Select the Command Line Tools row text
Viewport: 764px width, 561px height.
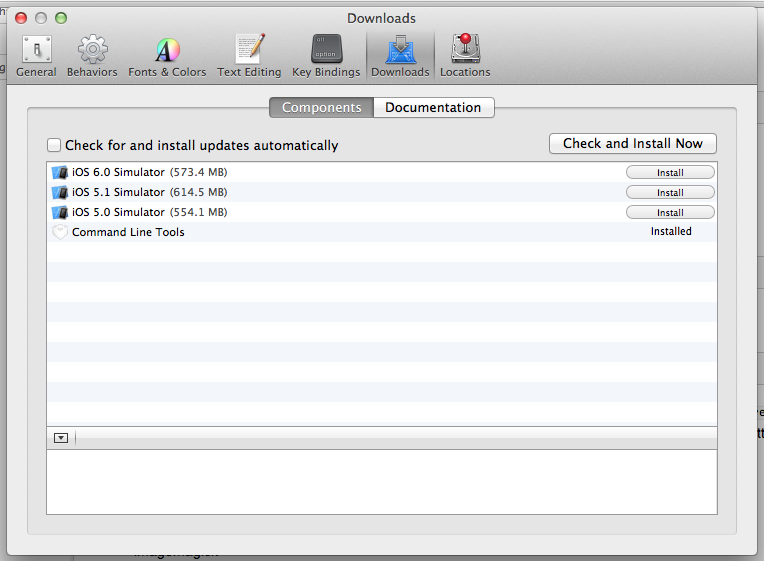[128, 232]
